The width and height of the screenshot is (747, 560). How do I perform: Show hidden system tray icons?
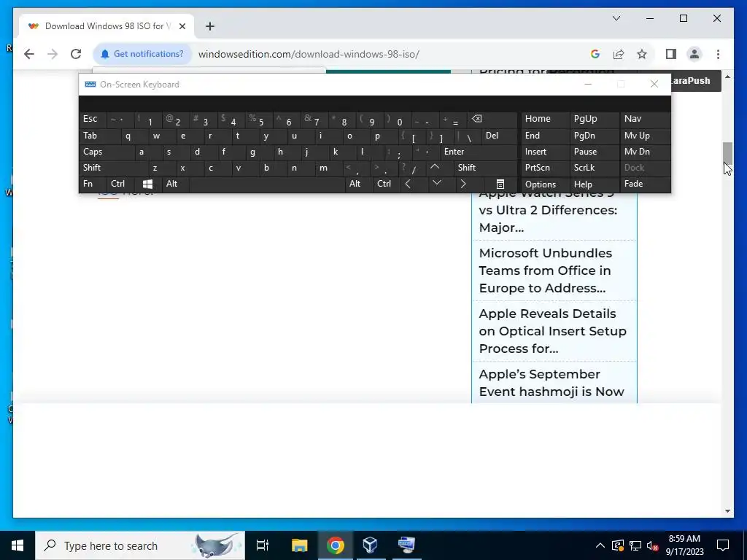tap(600, 545)
